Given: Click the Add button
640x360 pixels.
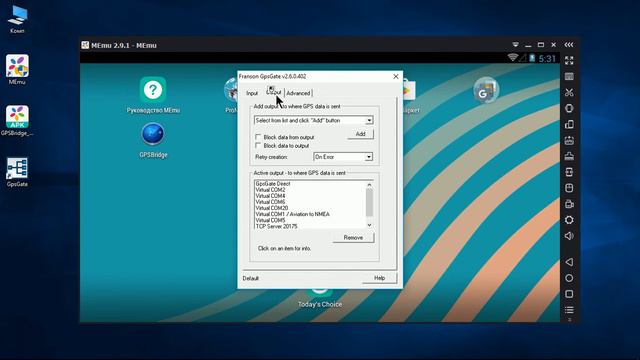Looking at the screenshot, I should pyautogui.click(x=360, y=134).
